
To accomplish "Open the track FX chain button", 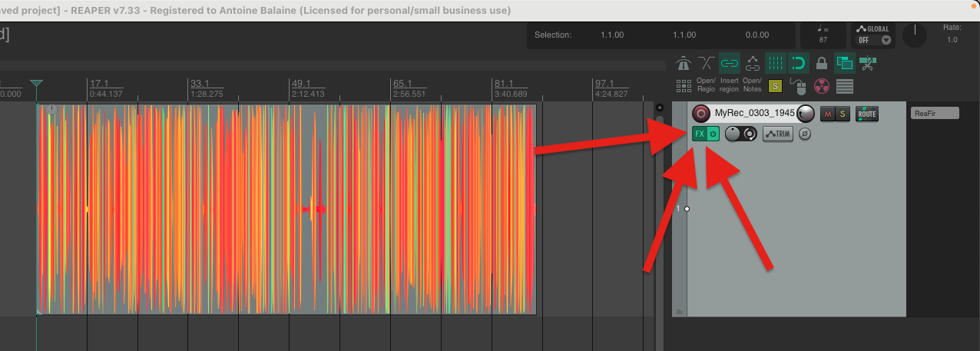I will 699,134.
